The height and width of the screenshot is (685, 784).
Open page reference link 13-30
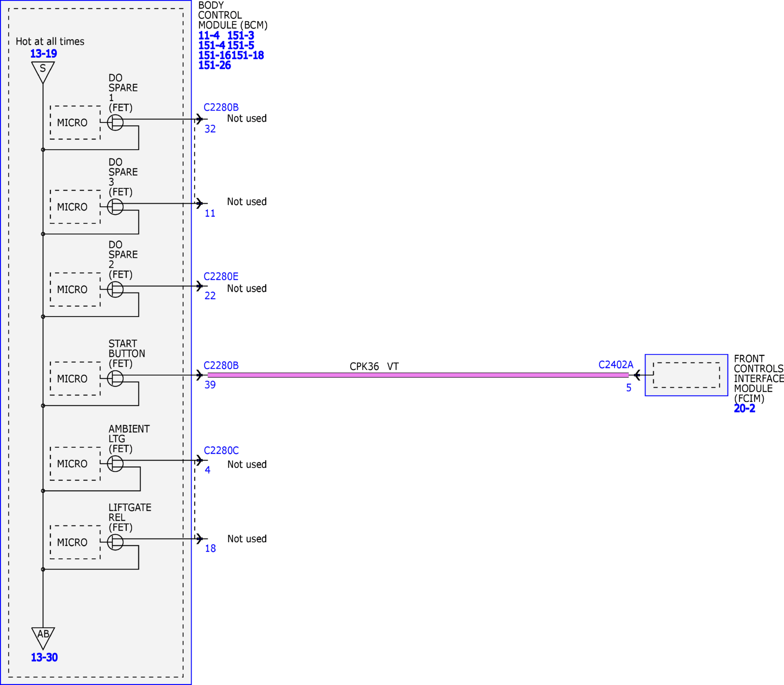(44, 657)
